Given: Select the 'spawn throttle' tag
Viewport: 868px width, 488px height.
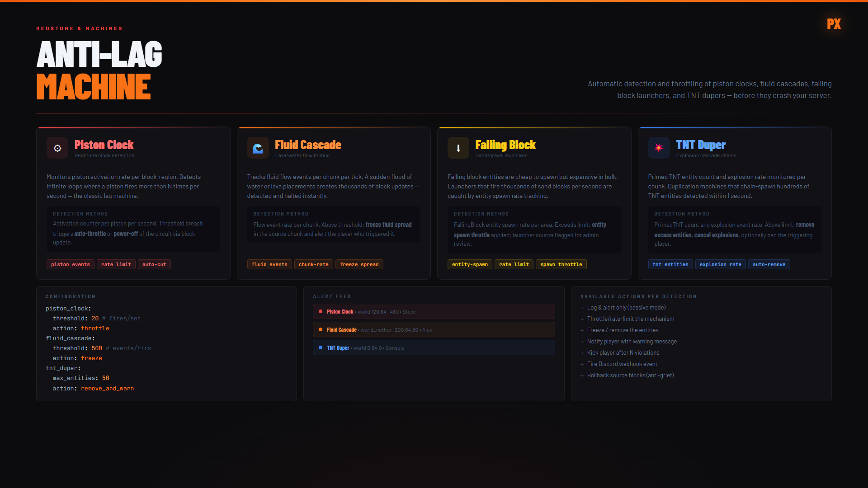Looking at the screenshot, I should pos(561,264).
